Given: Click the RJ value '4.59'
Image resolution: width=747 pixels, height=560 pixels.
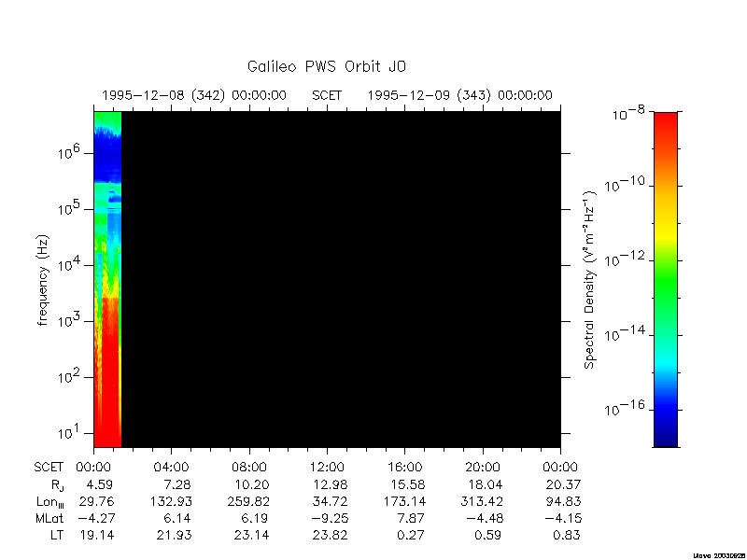Looking at the screenshot, I should coord(99,484).
